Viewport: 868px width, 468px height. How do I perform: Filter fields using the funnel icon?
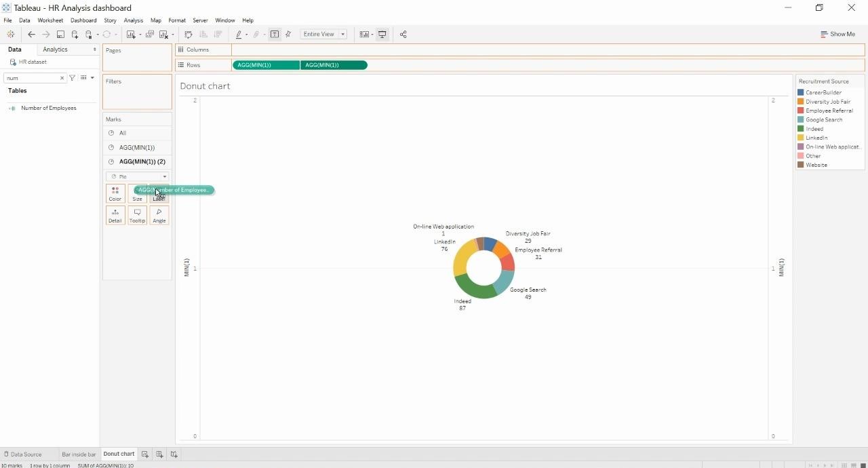tap(72, 78)
